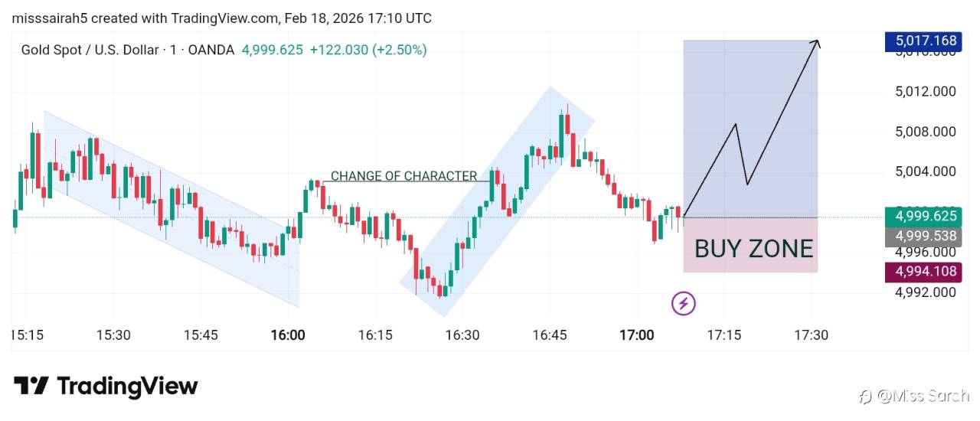
Task: Select the CHANGE OF CHARACTER label
Action: (x=403, y=176)
